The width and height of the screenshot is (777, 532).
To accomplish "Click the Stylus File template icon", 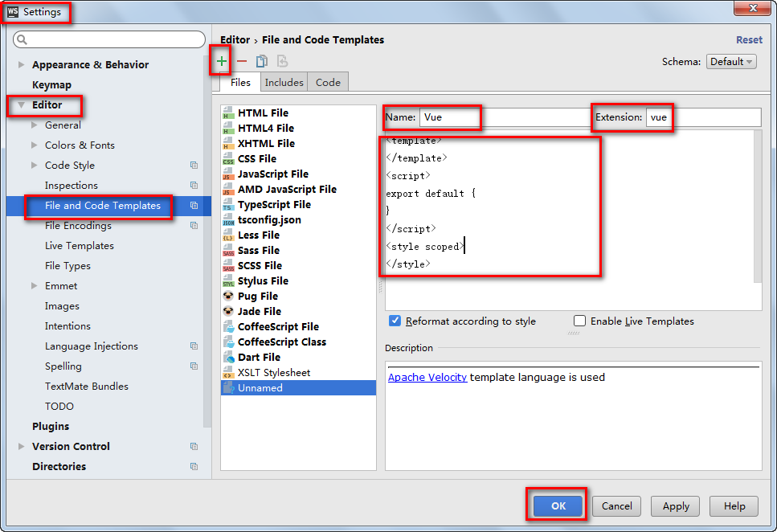I will pyautogui.click(x=228, y=281).
